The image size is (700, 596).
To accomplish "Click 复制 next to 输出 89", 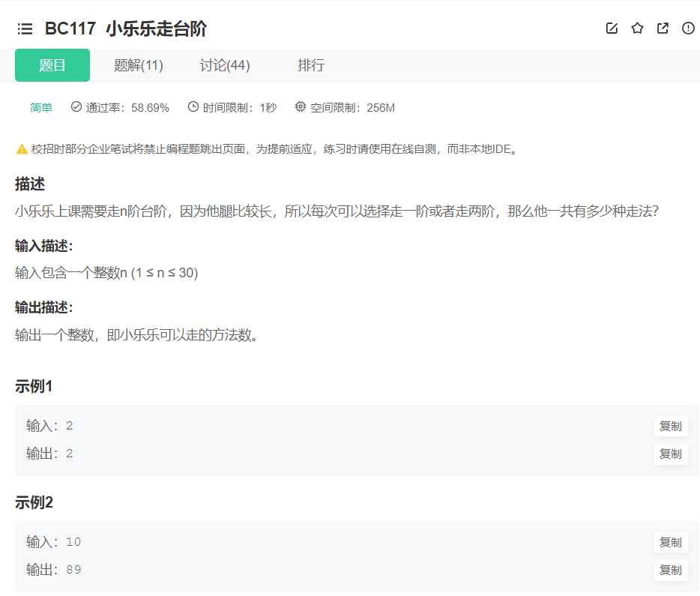I will [x=670, y=571].
